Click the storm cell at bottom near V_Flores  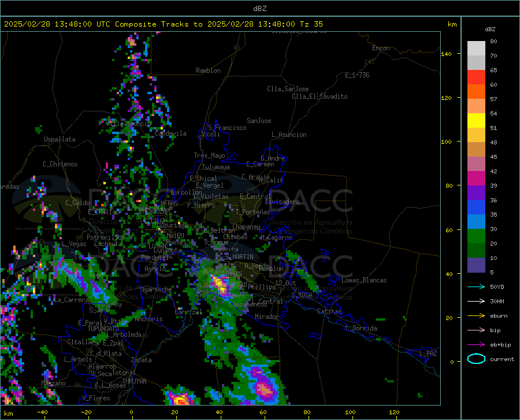click(181, 399)
